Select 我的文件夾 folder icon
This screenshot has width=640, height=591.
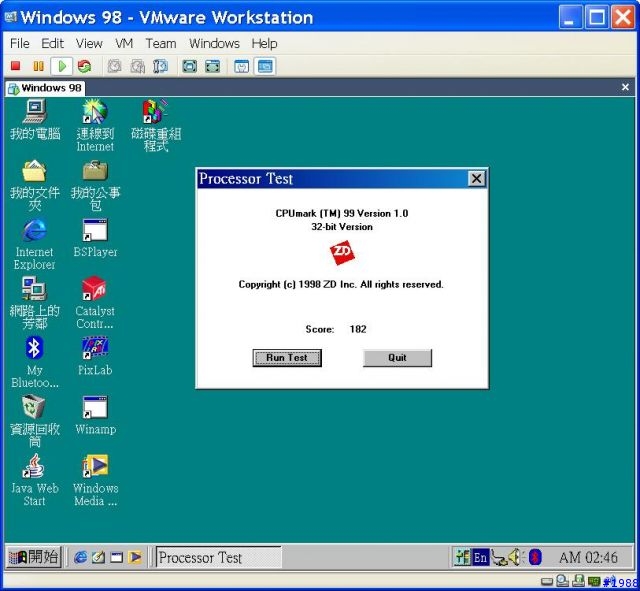(x=35, y=184)
